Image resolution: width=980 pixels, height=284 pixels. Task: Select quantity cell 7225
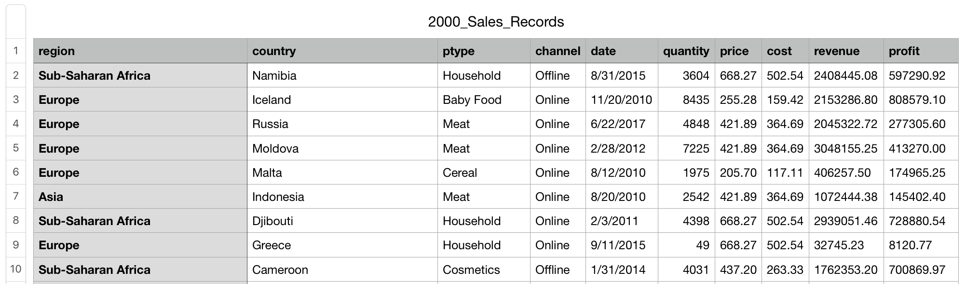point(686,148)
